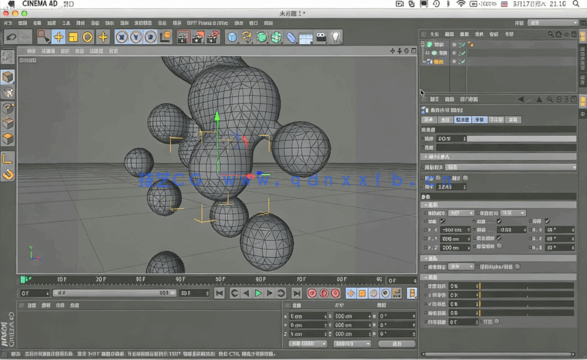The width and height of the screenshot is (587, 360).
Task: Toggle the Scale checkbox
Action: (499, 221)
